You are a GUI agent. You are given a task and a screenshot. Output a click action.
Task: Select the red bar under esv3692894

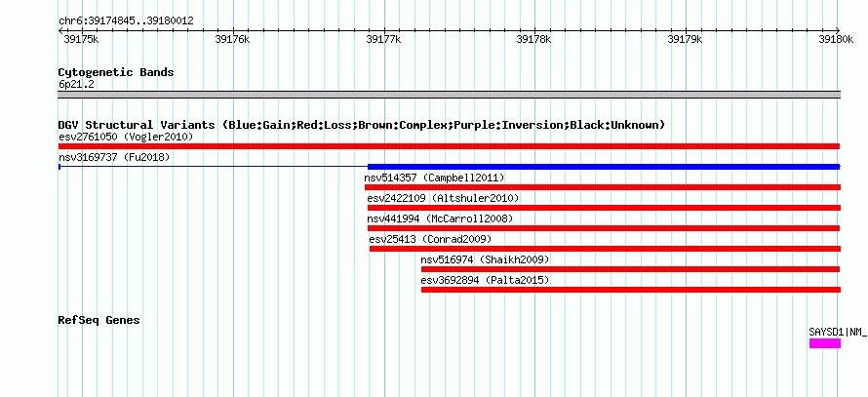pyautogui.click(x=631, y=290)
